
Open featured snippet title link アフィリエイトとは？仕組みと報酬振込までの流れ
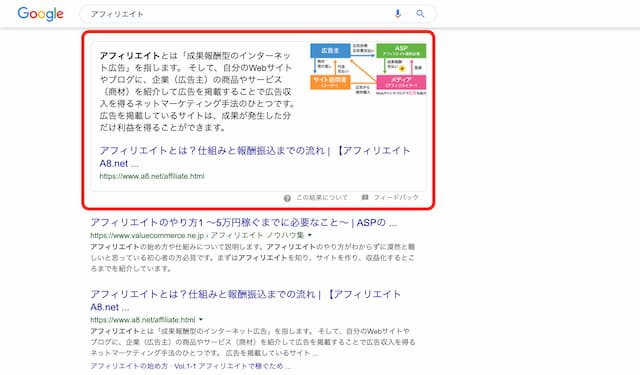point(255,157)
